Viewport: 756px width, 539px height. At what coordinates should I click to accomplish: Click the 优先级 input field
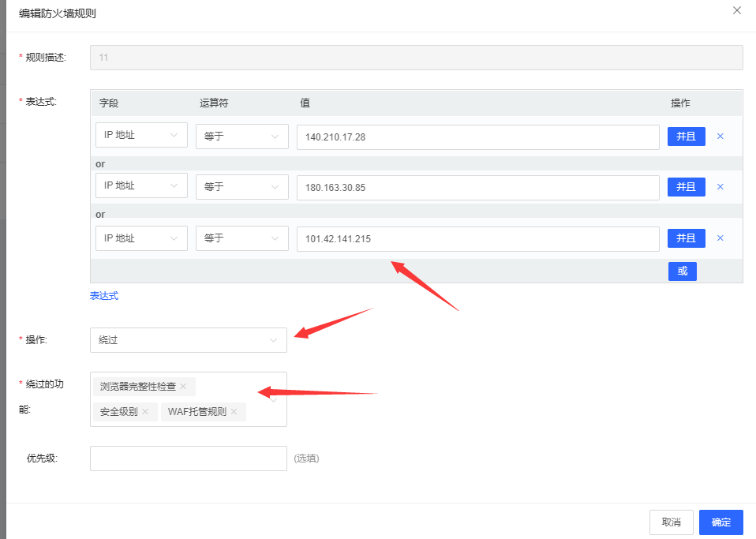point(189,459)
